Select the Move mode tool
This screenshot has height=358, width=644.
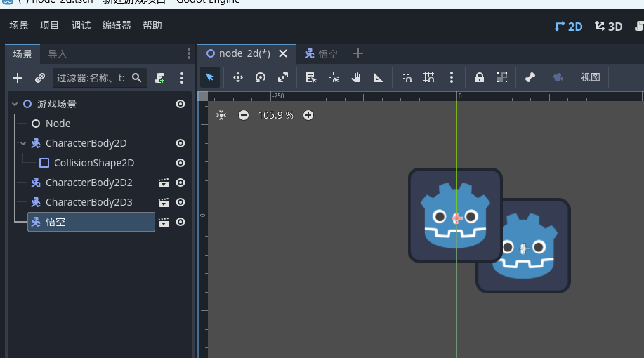pyautogui.click(x=238, y=77)
